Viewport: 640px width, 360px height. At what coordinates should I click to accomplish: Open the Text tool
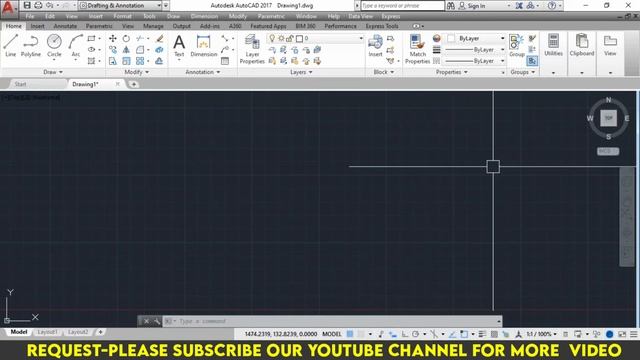pos(179,46)
